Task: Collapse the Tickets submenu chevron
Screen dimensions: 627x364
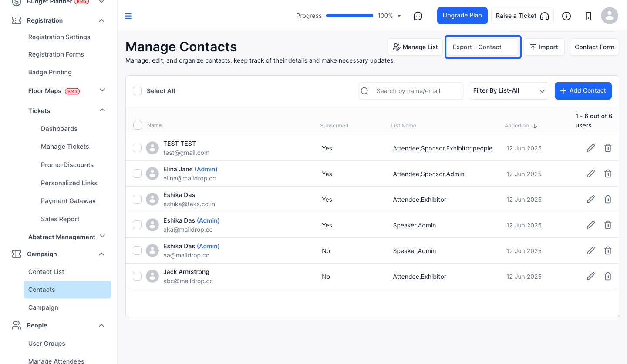Action: 102,110
